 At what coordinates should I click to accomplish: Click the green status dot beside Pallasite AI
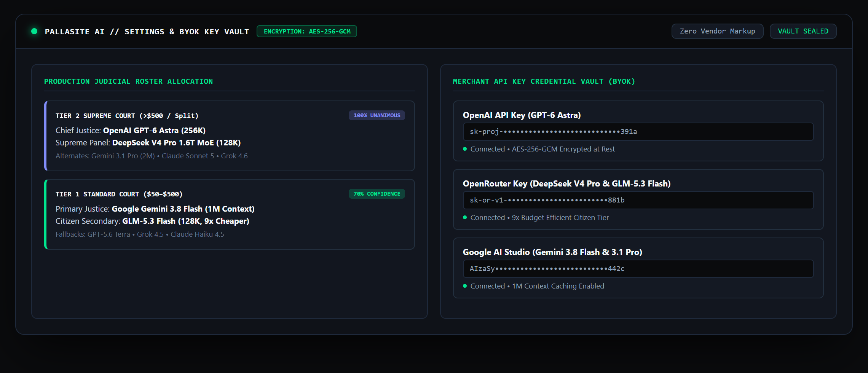34,31
